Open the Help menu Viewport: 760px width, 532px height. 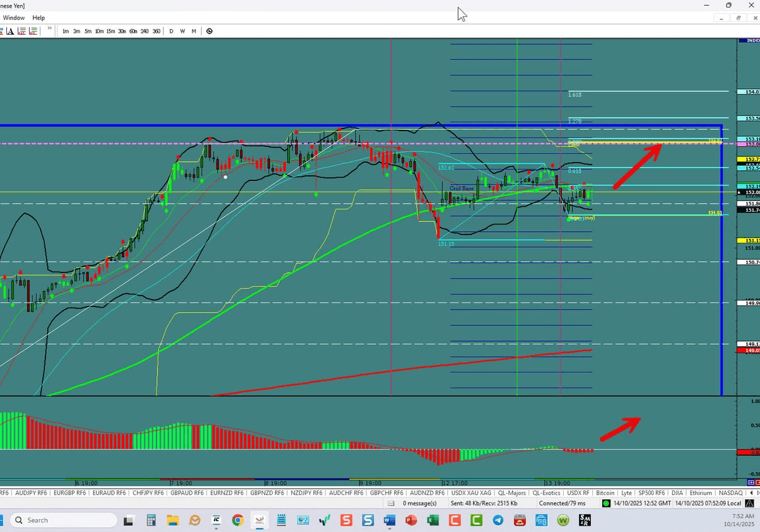[x=38, y=18]
